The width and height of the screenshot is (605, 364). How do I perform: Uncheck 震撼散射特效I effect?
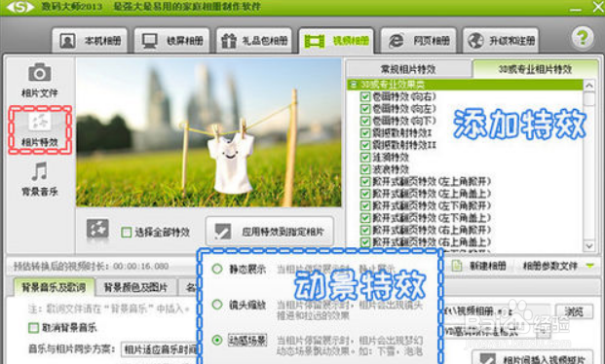click(x=365, y=133)
